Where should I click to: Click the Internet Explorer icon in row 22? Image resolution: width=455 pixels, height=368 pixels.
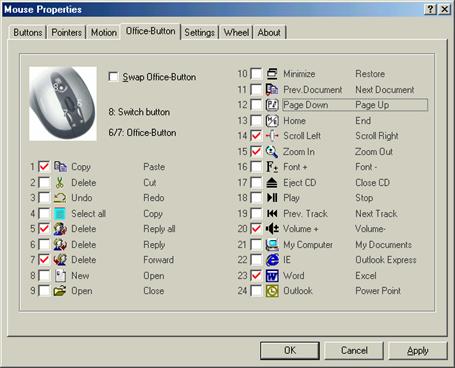point(272,260)
